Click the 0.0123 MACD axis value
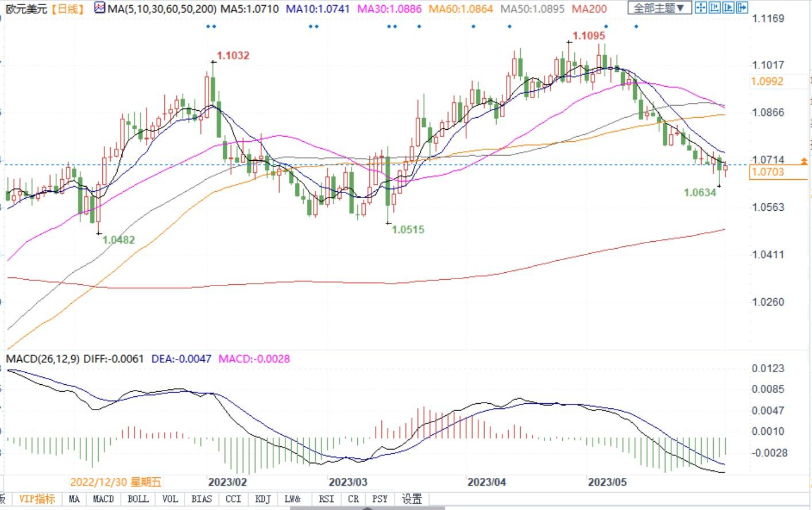Screen dimensions: 812x510 click(768, 368)
